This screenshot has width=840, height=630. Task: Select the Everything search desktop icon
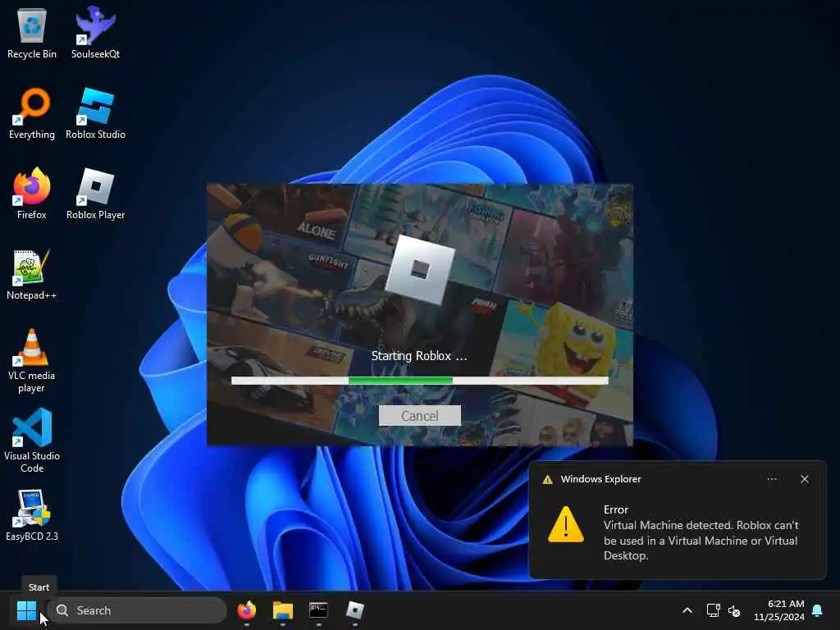32,113
